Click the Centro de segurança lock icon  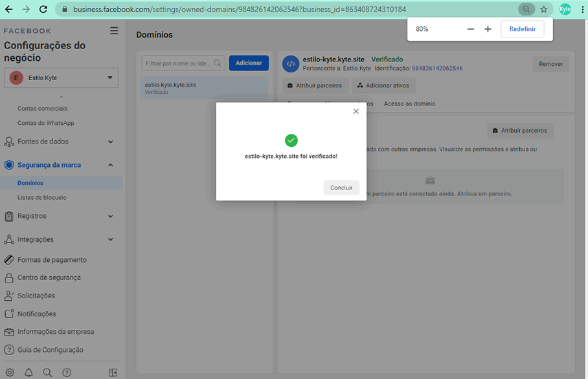click(9, 277)
